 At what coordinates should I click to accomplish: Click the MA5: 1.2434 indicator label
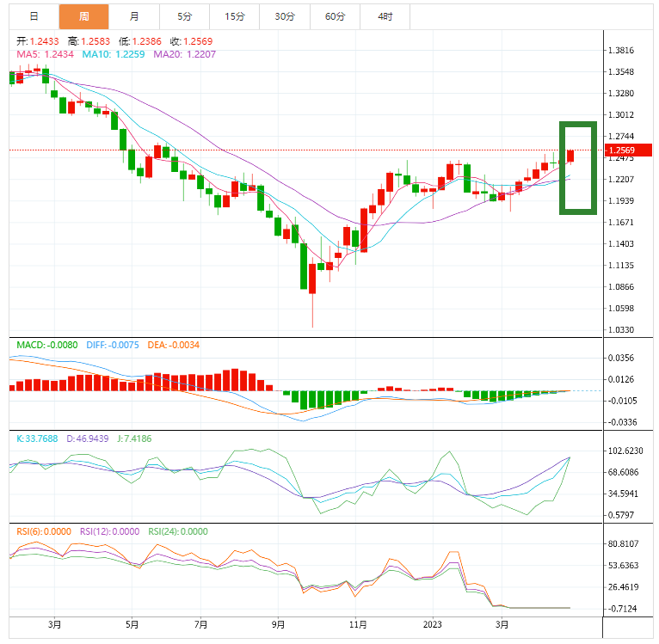point(45,54)
